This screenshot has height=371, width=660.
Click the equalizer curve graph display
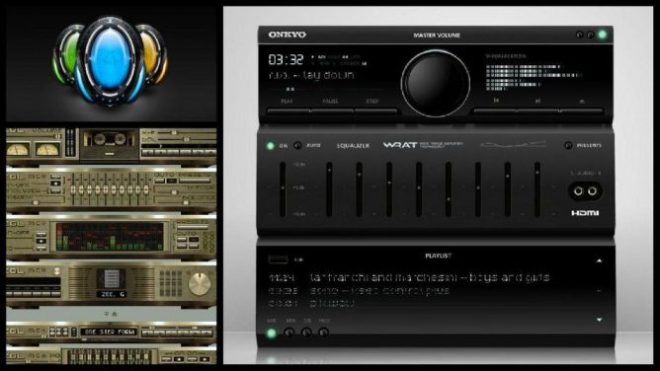click(x=514, y=144)
